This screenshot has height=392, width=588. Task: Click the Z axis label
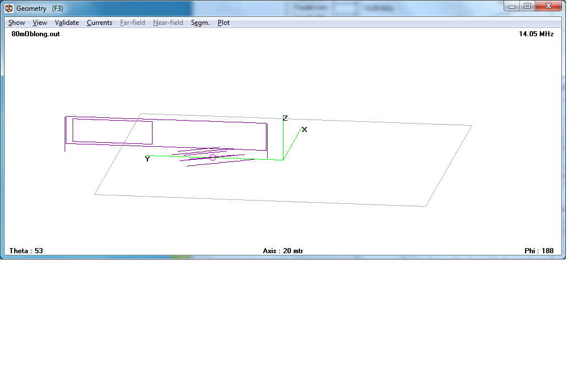click(285, 118)
